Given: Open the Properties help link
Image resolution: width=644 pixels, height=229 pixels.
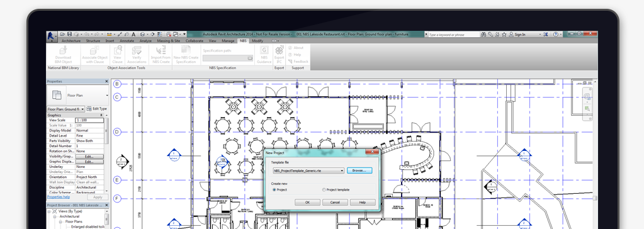Looking at the screenshot, I should pyautogui.click(x=59, y=197).
